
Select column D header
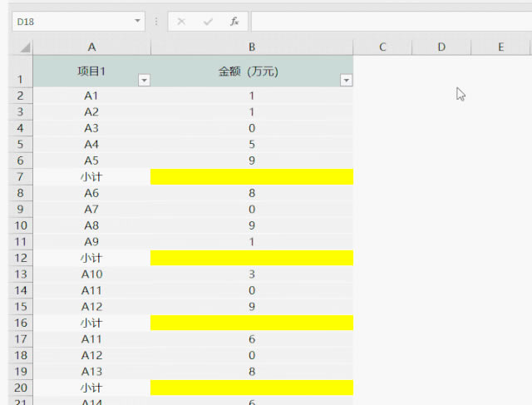tap(441, 47)
